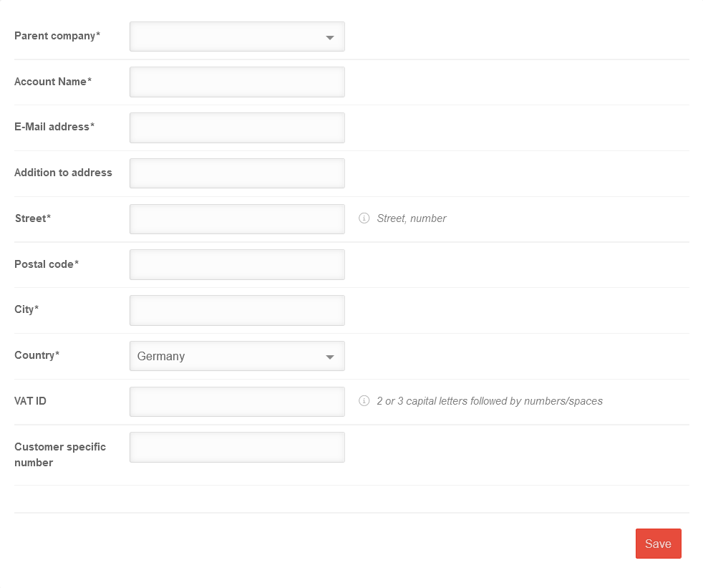Select the Addition to address input

(237, 173)
